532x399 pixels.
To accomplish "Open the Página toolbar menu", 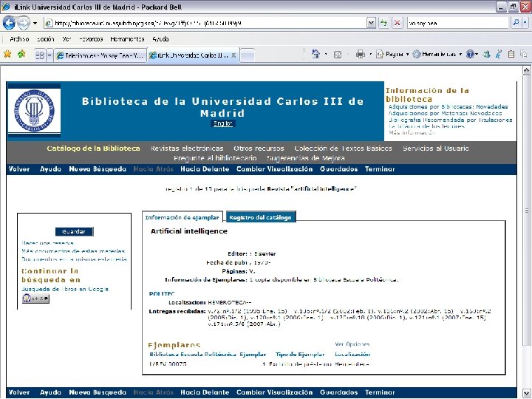I will click(392, 54).
